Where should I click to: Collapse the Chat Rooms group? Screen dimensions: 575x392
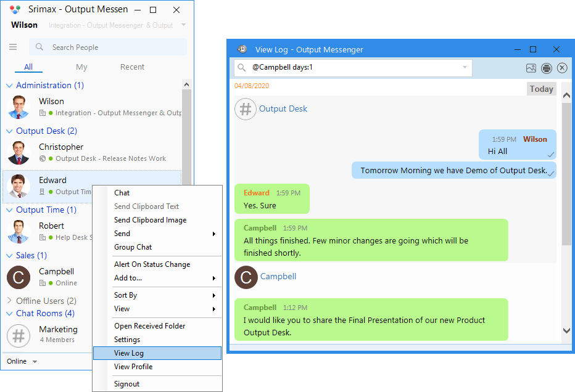[9, 314]
